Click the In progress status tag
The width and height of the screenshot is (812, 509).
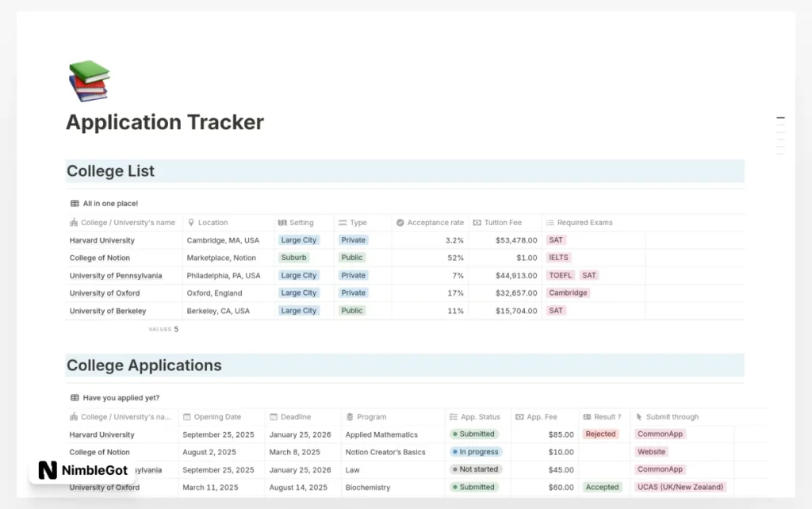tap(476, 452)
